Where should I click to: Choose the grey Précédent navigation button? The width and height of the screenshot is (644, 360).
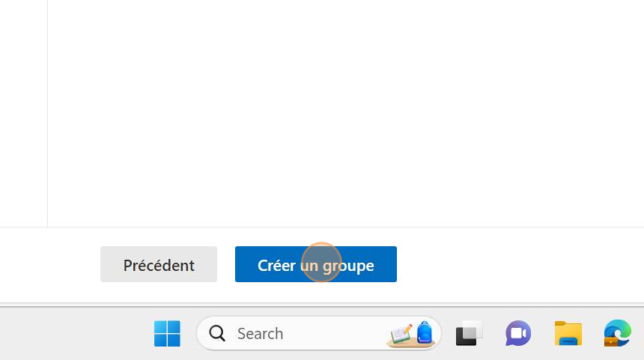(x=159, y=264)
